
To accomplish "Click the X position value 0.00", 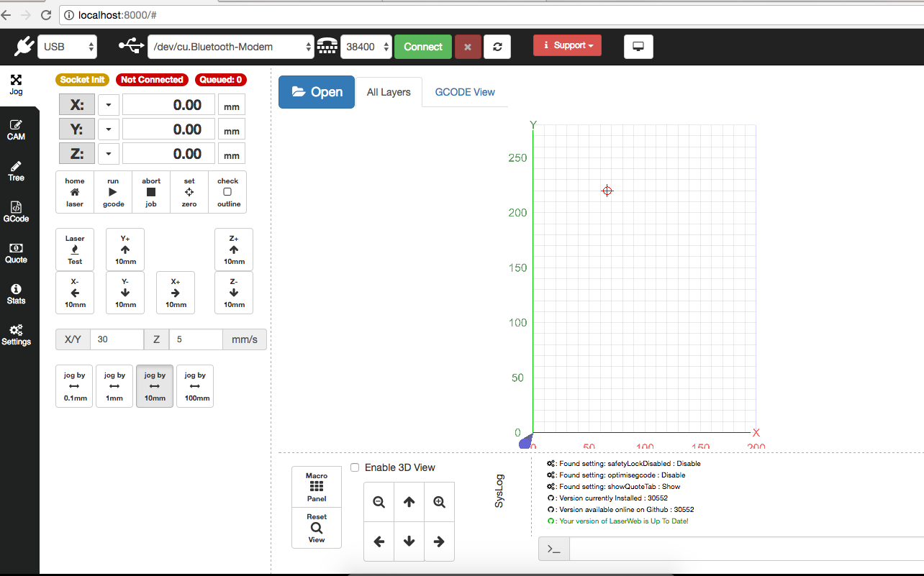I will click(x=168, y=105).
